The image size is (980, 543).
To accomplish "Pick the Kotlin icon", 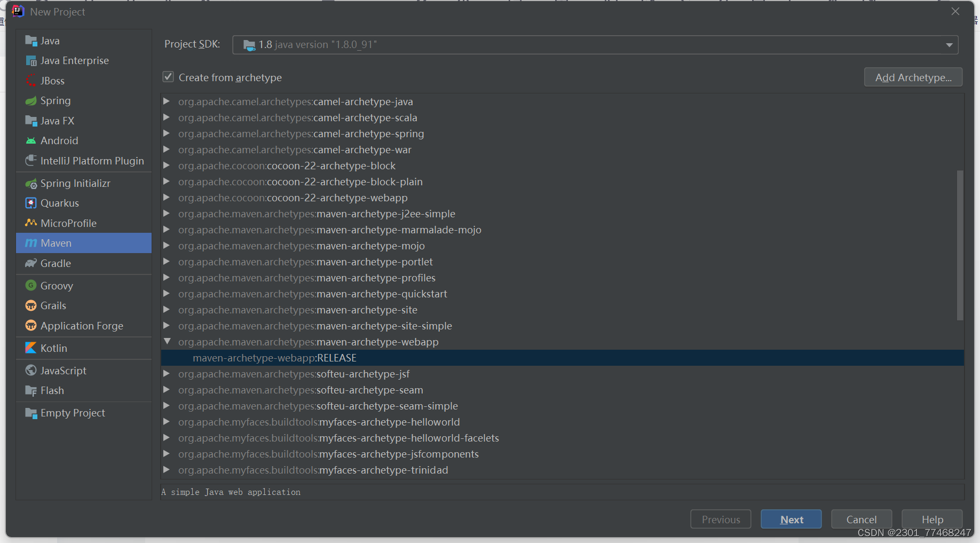I will point(31,348).
